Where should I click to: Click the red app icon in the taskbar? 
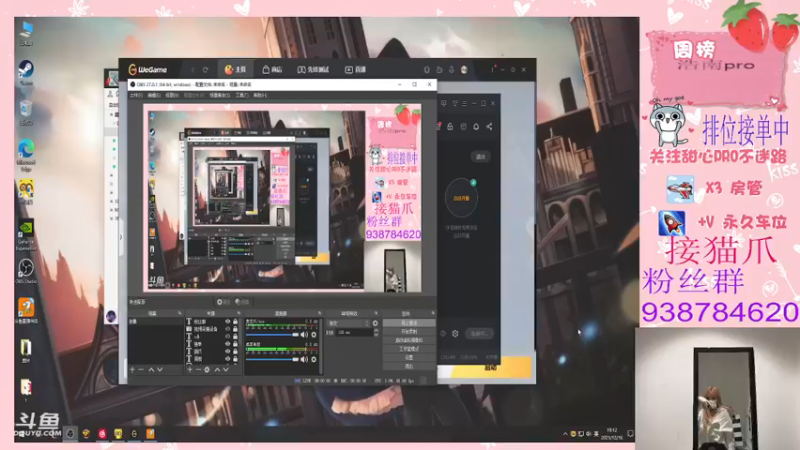(102, 434)
